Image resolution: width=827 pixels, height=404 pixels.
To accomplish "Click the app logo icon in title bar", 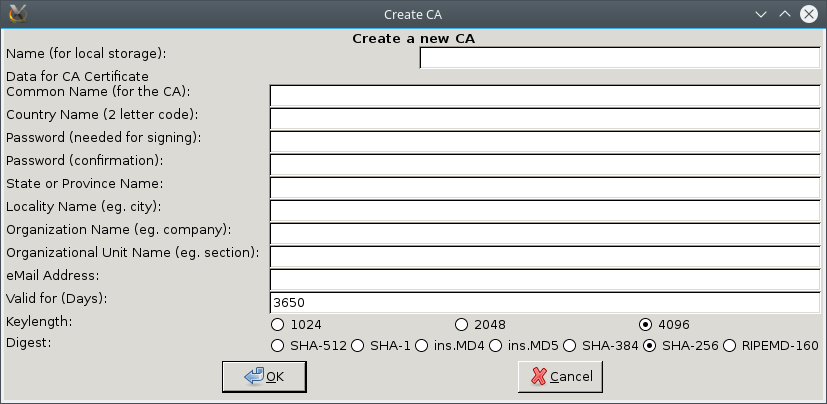I will click(18, 14).
